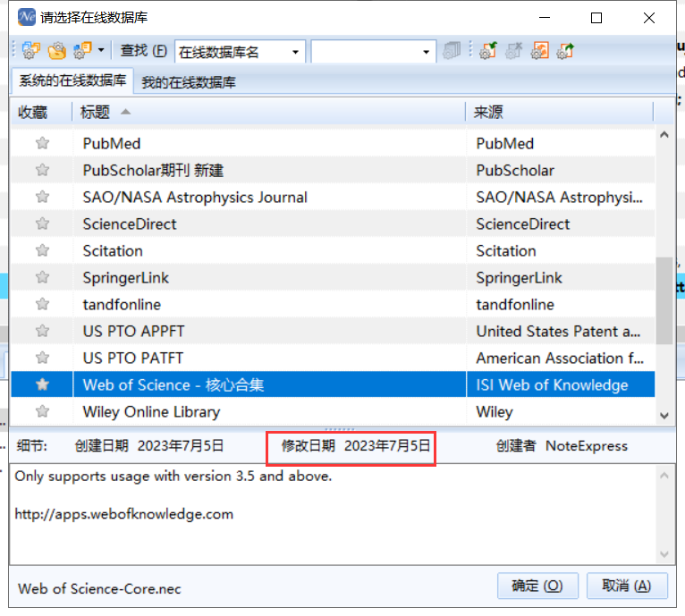Toggle favorite star for PubMed
Viewport: 685px width, 616px height.
(x=42, y=143)
